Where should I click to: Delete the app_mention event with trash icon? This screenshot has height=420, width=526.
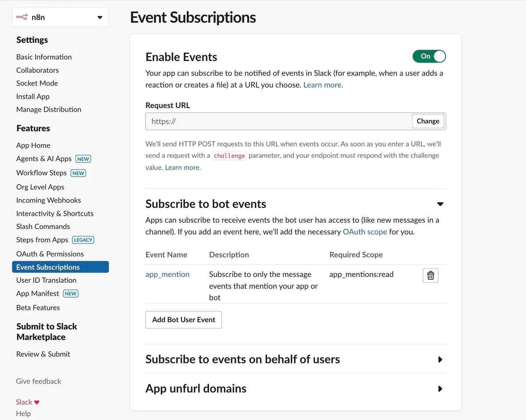[x=430, y=275]
